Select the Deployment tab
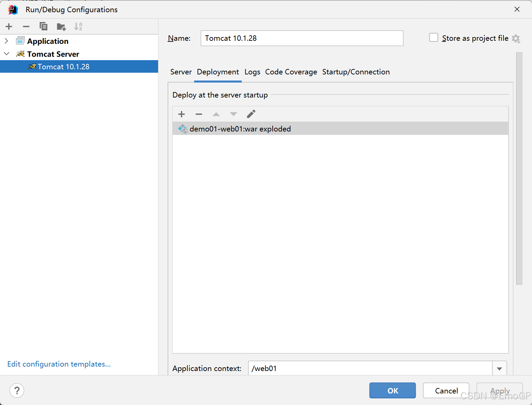 point(218,72)
